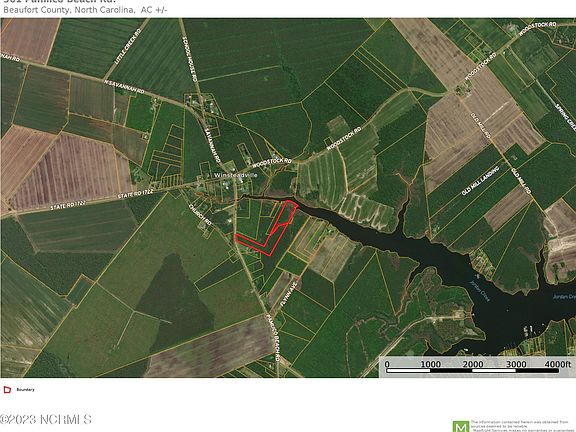Viewport: 576px width, 432px height.
Task: Click the Jordan Creek water label
Action: point(480,291)
